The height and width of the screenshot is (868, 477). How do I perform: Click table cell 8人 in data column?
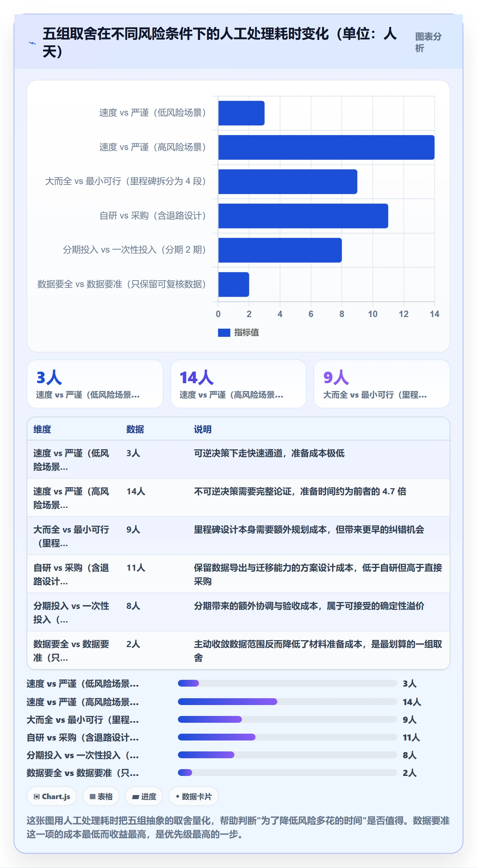pyautogui.click(x=133, y=606)
